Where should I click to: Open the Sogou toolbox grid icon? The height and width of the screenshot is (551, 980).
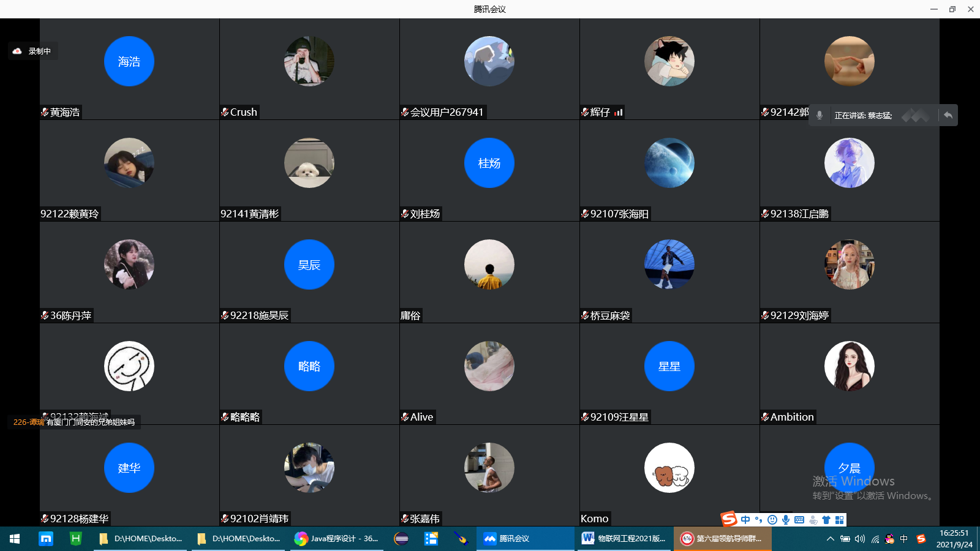tap(839, 520)
